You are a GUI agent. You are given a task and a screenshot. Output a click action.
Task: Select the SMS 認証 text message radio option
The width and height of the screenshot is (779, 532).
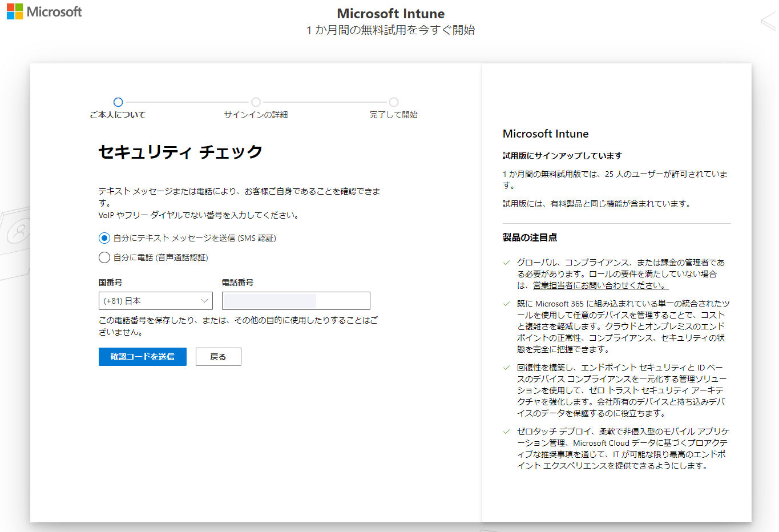click(x=104, y=238)
